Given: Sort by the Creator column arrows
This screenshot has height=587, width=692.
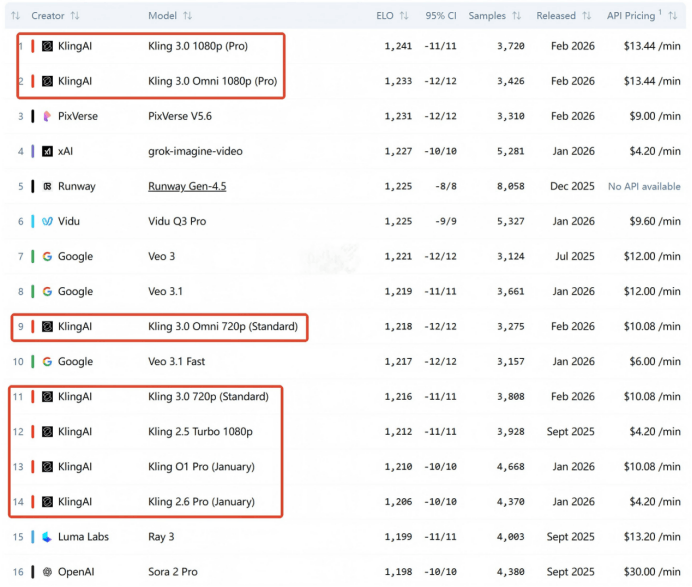Looking at the screenshot, I should click(x=76, y=16).
